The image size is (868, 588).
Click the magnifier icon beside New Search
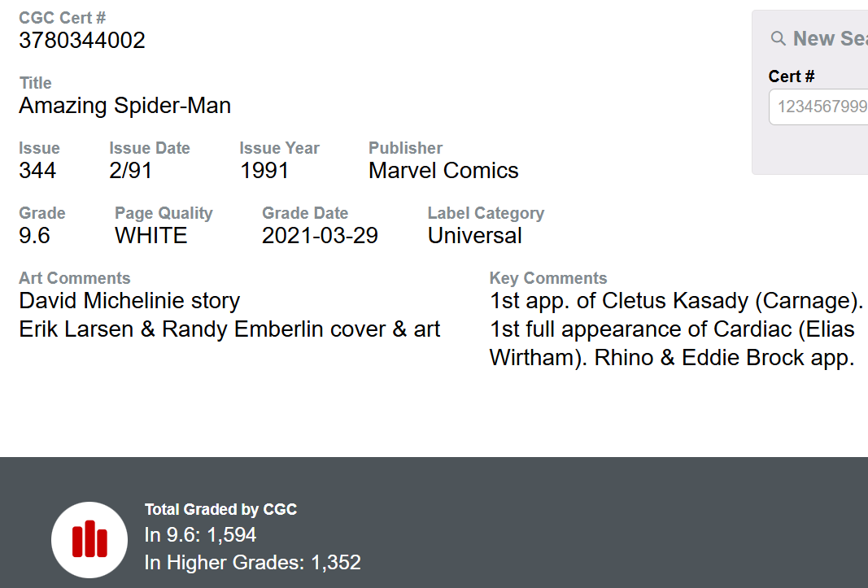coord(778,38)
